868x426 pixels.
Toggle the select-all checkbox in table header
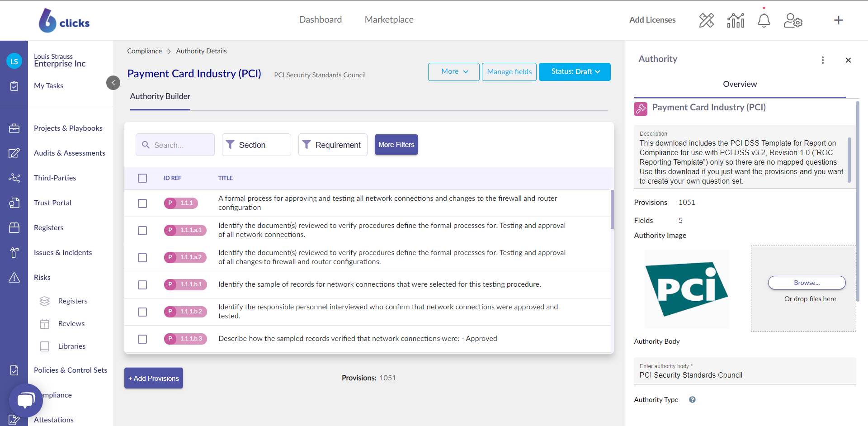tap(142, 178)
